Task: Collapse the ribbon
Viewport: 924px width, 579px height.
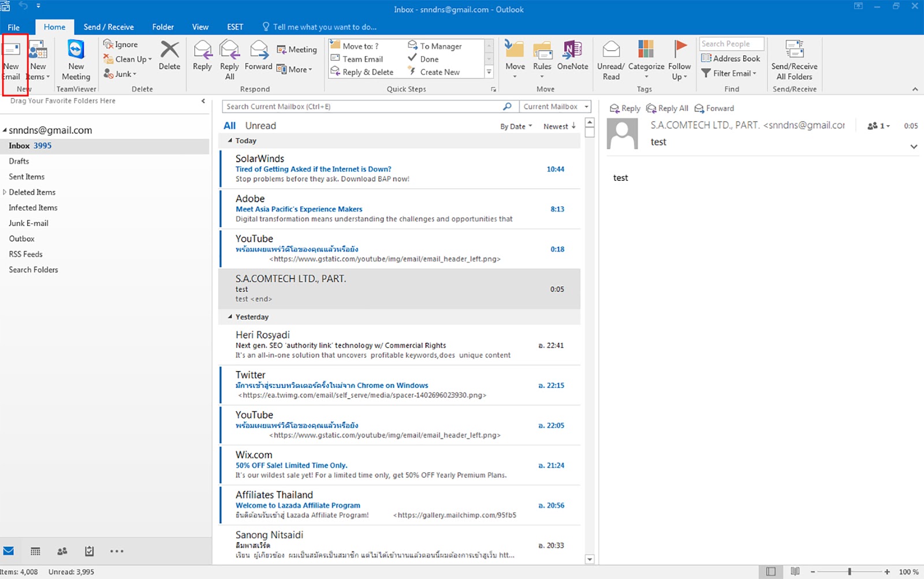Action: pos(915,89)
